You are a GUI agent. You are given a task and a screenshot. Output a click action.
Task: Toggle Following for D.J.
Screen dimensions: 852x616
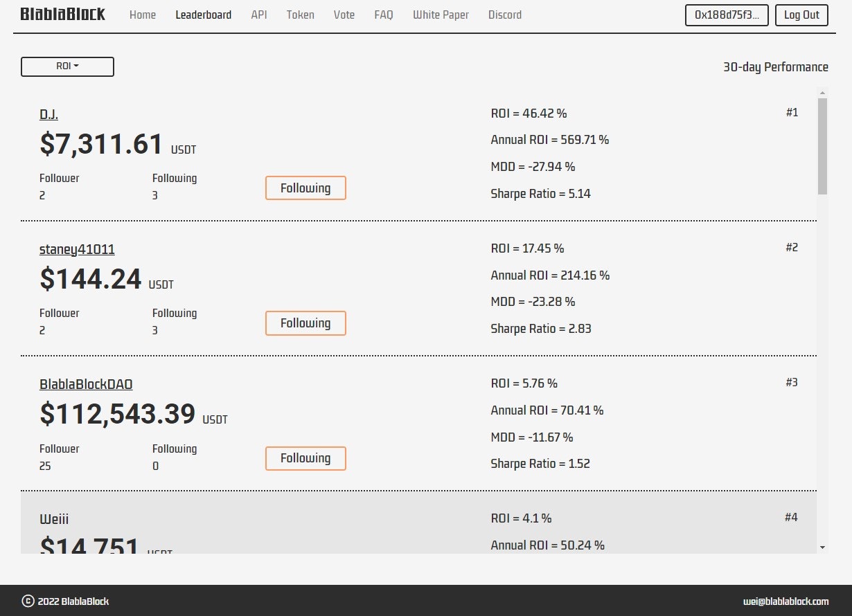pyautogui.click(x=305, y=188)
